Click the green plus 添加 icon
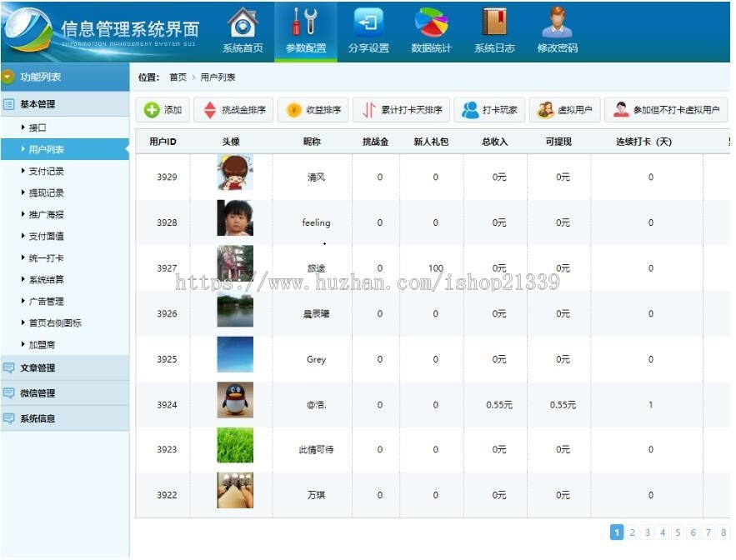Screen dimensions: 736x560 [x=152, y=110]
